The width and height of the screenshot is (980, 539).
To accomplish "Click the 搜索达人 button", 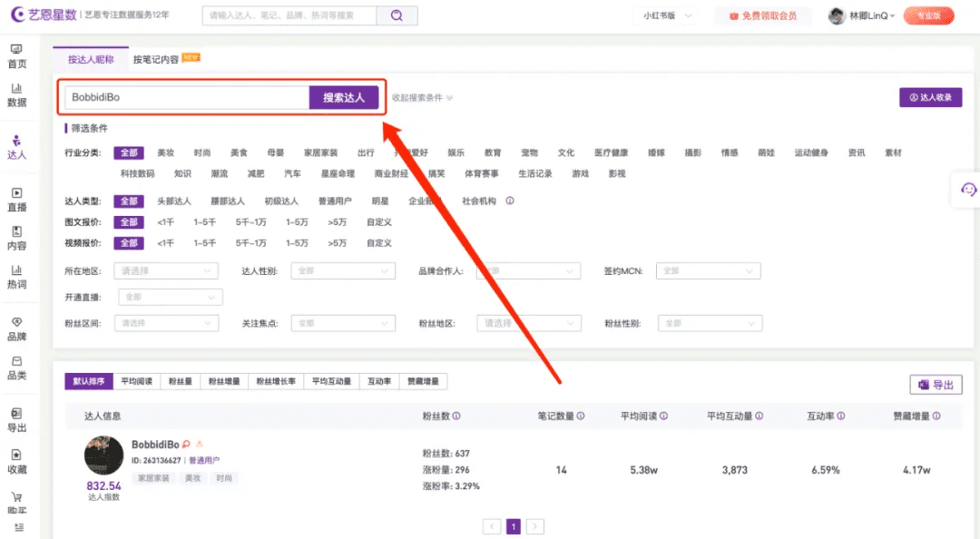I will 344,97.
